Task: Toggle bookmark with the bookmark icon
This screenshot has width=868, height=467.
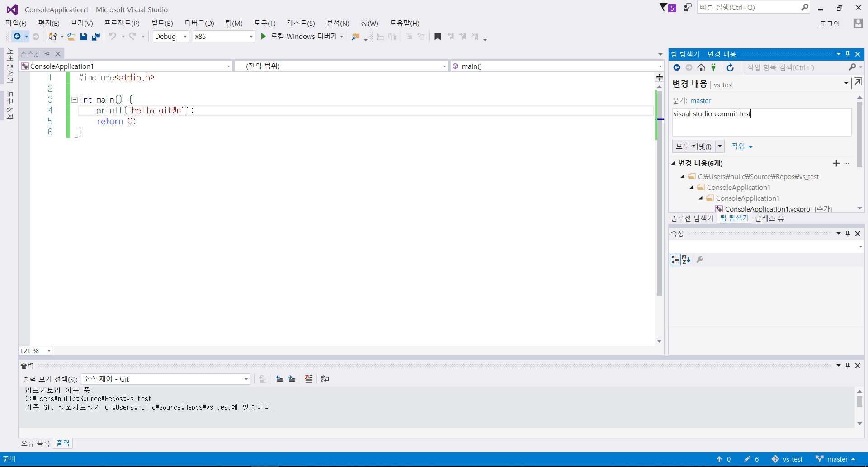Action: [438, 36]
